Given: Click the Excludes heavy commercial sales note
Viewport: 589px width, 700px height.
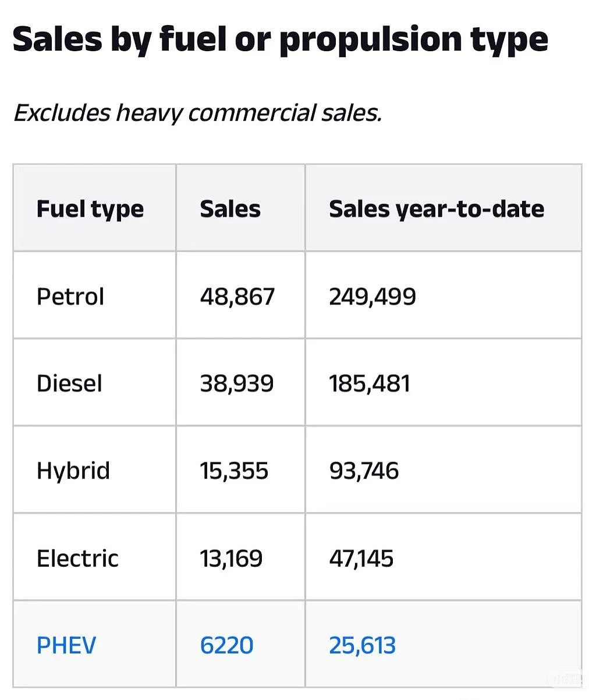Looking at the screenshot, I should click(197, 113).
